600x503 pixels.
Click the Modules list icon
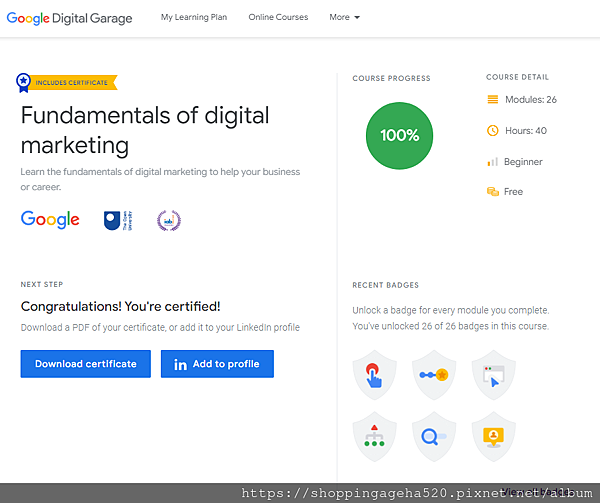(492, 99)
